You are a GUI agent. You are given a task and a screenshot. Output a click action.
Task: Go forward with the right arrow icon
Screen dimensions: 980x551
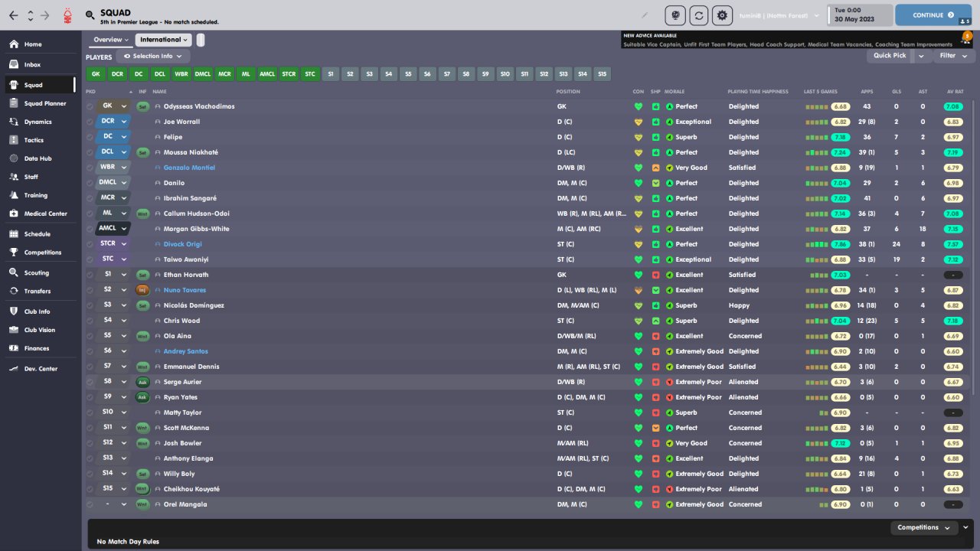click(x=45, y=15)
